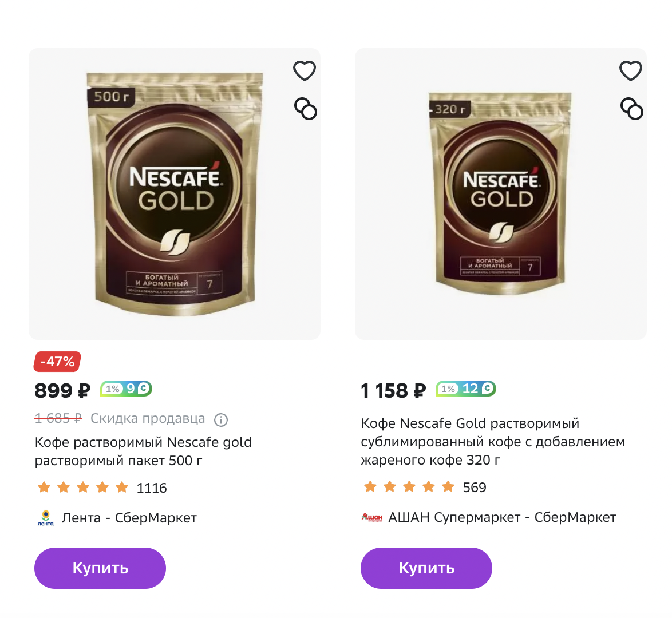The width and height of the screenshot is (672, 618).
Task: Click the 9 bonus cashback badge
Action: point(126,389)
